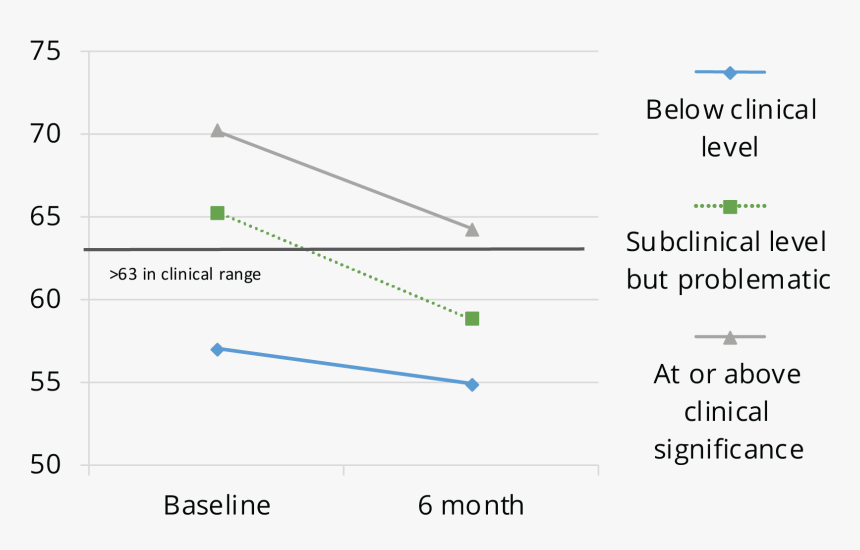Select the 60 y-axis tick label

pos(46,300)
